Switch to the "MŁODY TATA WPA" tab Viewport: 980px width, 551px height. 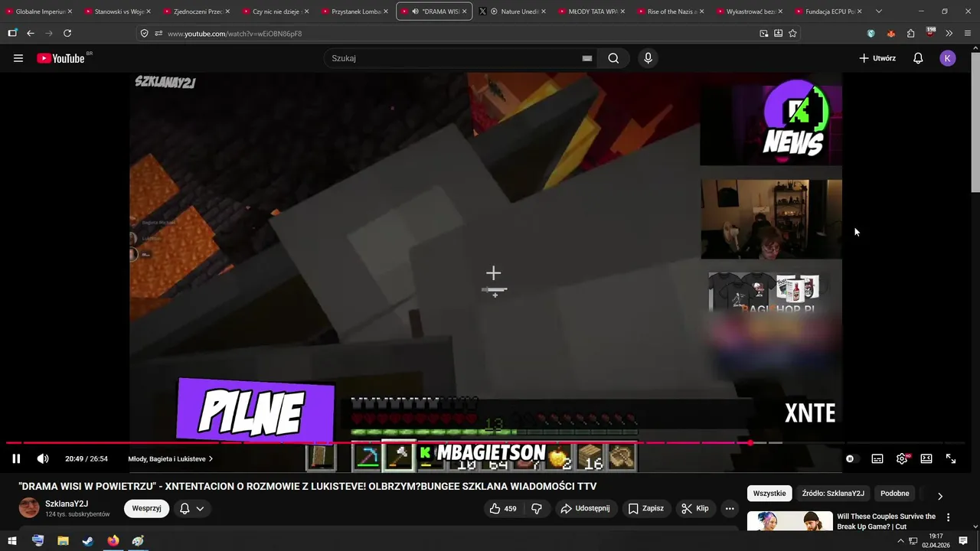(592, 11)
